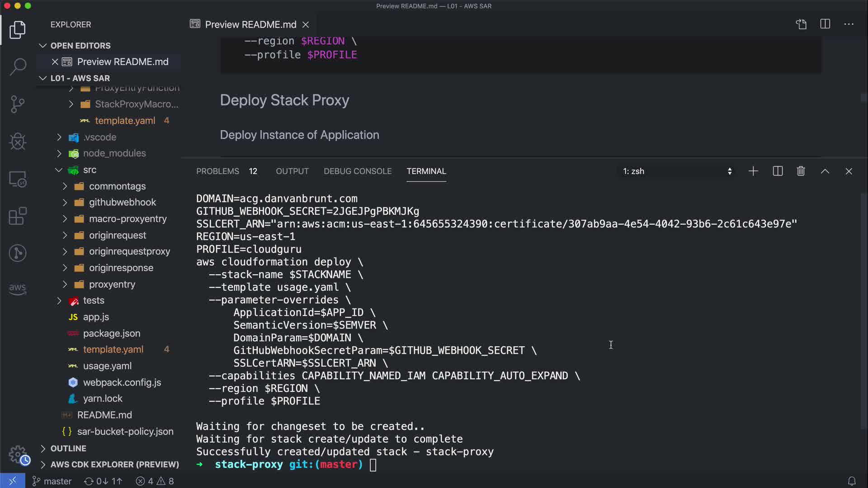Screen dimensions: 868x488
Task: Click the Split Editor icon
Action: 825,24
